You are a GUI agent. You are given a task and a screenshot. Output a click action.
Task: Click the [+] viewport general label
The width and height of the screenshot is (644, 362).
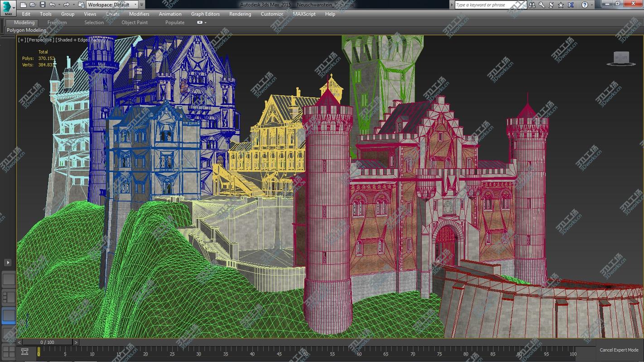click(22, 40)
